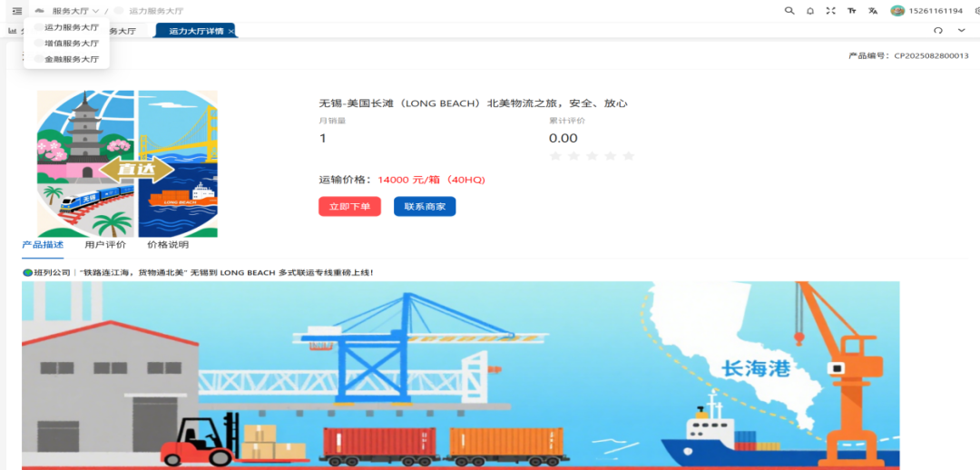
Task: Click the 联系商家 button
Action: [x=425, y=207]
